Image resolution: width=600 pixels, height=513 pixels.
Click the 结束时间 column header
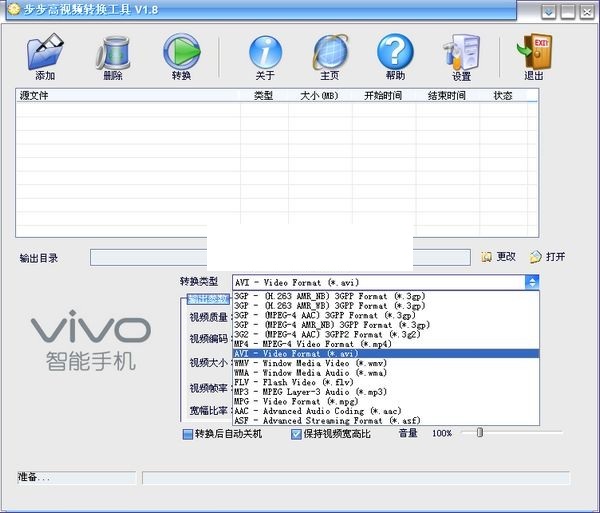tap(448, 95)
